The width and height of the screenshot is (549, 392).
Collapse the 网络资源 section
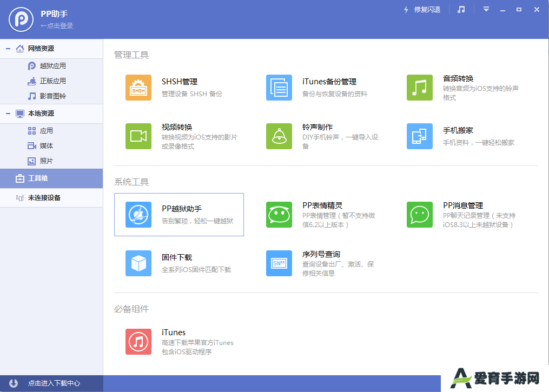tap(8, 49)
